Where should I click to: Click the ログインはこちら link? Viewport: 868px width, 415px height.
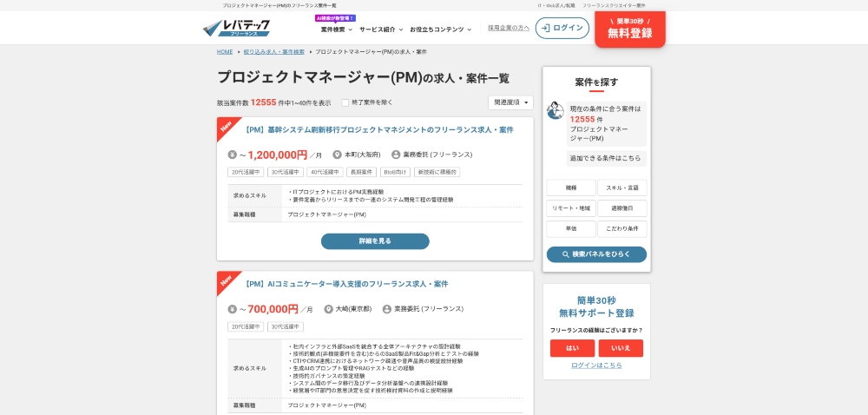pos(597,366)
